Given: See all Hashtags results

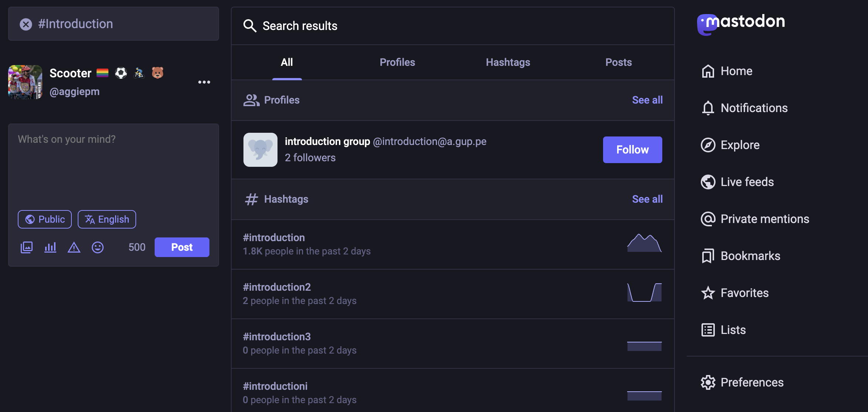Looking at the screenshot, I should click(647, 199).
